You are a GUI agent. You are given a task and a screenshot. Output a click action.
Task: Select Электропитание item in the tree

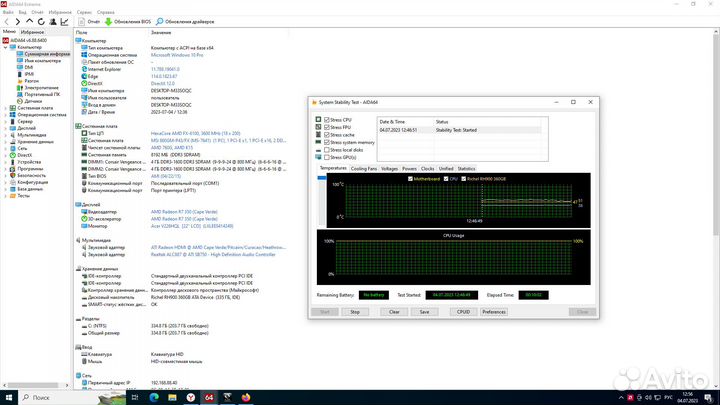tap(41, 88)
